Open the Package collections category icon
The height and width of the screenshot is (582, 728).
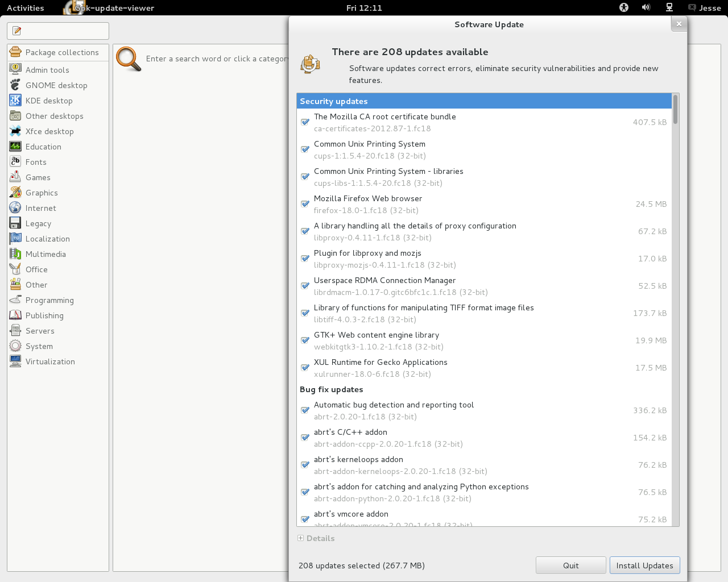pyautogui.click(x=15, y=52)
